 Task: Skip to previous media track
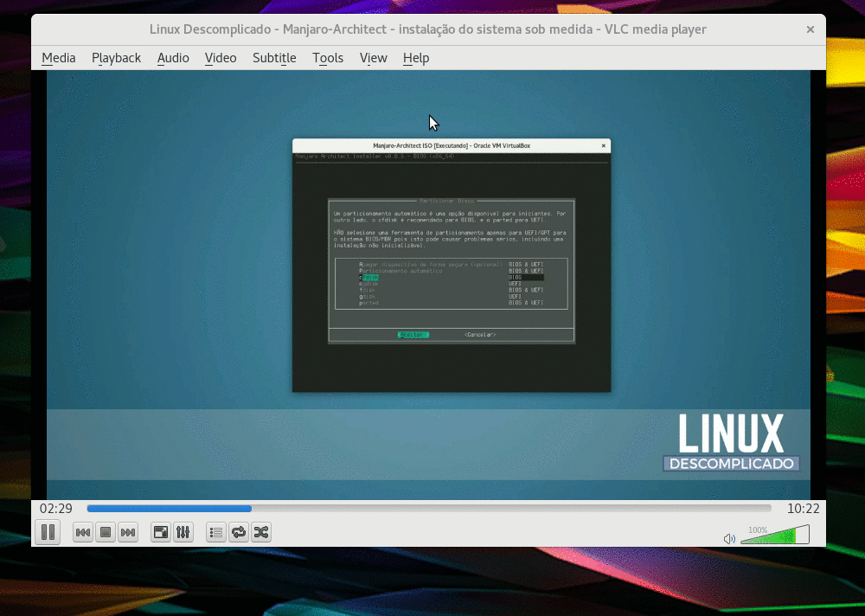point(83,532)
